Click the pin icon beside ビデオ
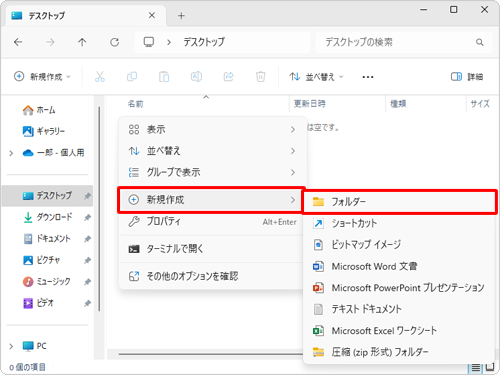The image size is (500, 375). pyautogui.click(x=87, y=303)
